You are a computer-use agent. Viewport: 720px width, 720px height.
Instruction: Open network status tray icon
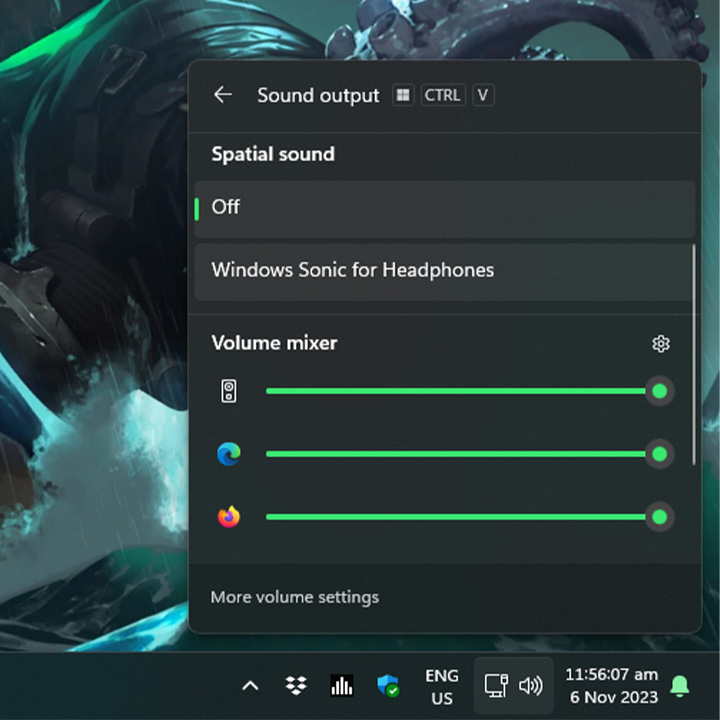tap(496, 686)
